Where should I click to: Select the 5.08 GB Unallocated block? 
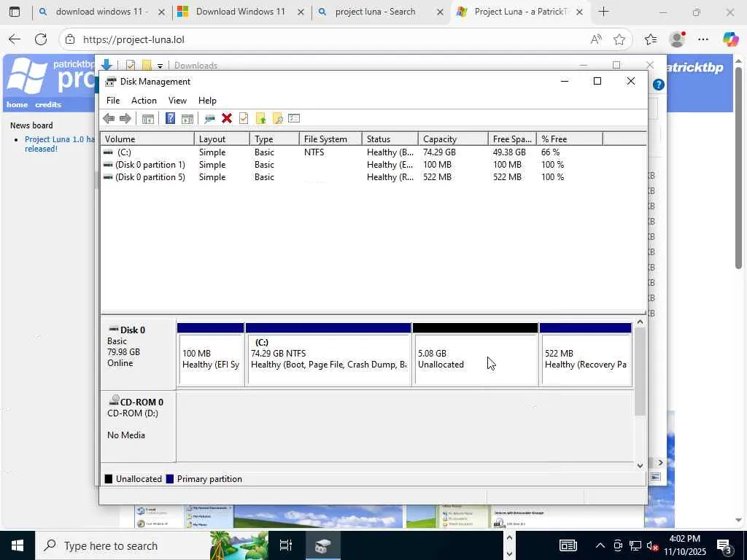point(476,354)
